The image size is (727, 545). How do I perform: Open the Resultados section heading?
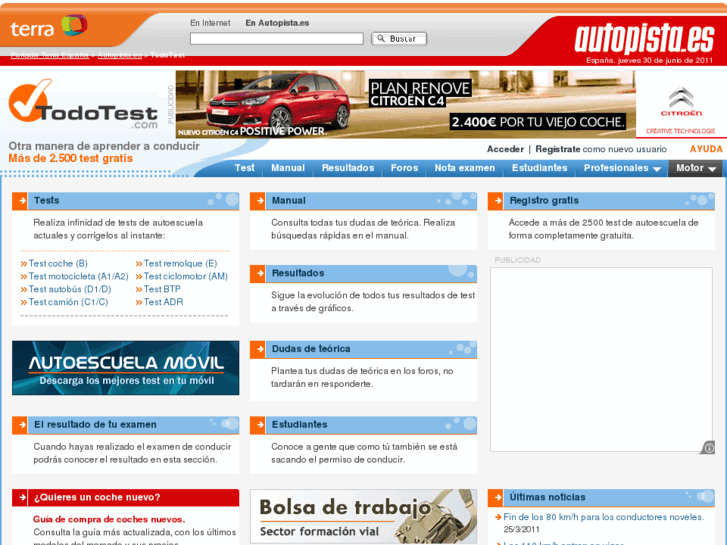pos(298,273)
